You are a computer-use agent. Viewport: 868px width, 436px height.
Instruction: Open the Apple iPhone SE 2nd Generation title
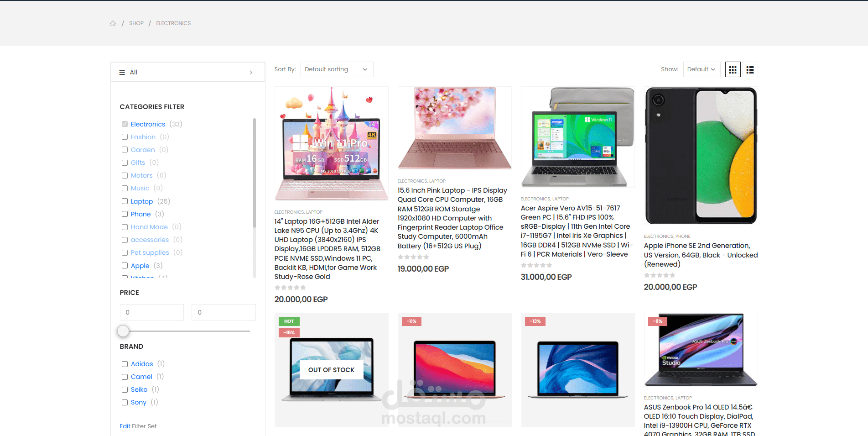[701, 255]
